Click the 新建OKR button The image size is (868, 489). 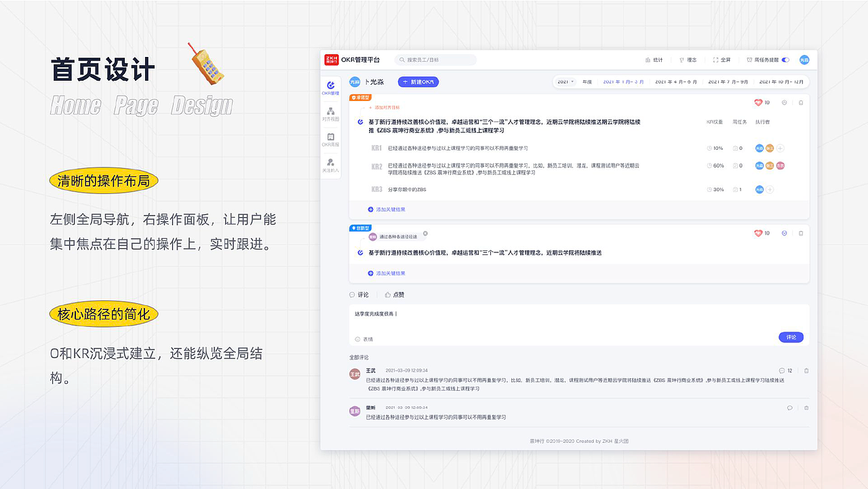point(419,81)
